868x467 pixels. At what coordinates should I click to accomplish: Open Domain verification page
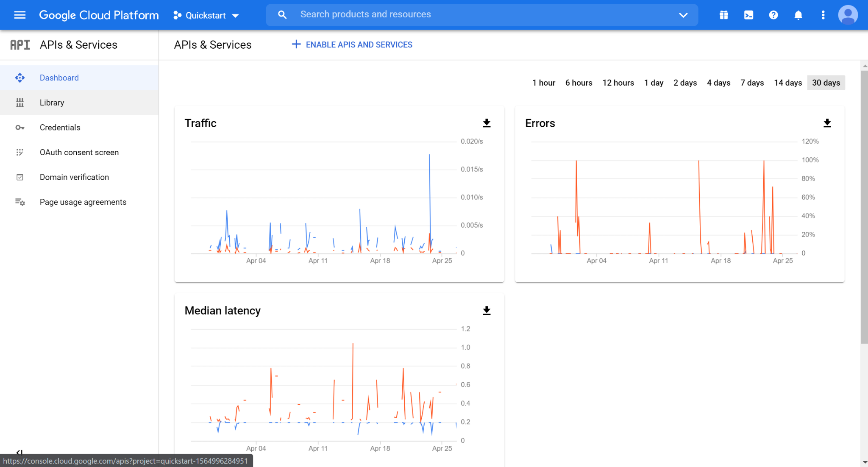[79, 177]
